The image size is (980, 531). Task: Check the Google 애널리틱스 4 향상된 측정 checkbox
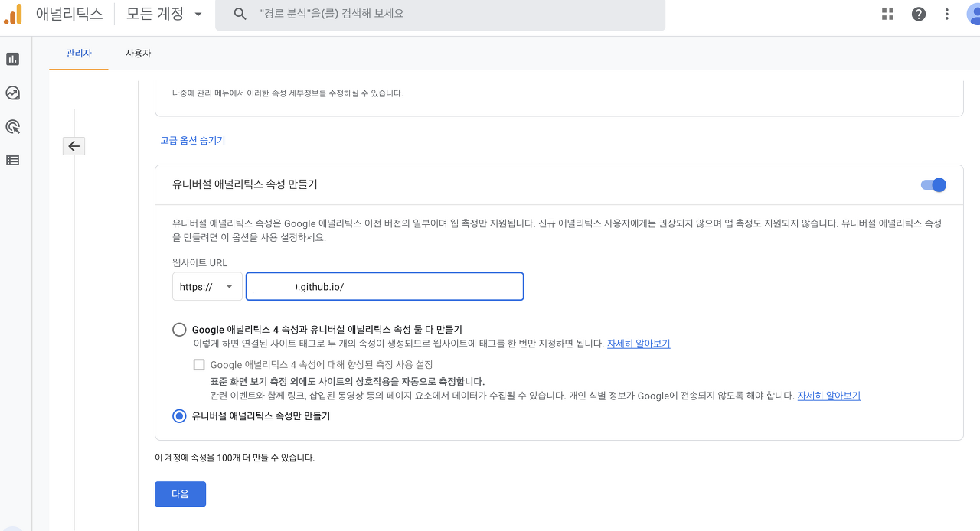(199, 364)
